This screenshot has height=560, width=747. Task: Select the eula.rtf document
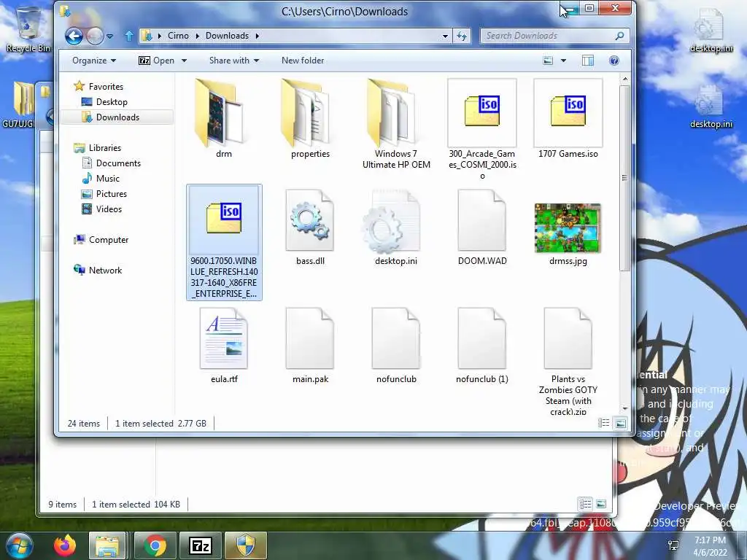point(224,346)
